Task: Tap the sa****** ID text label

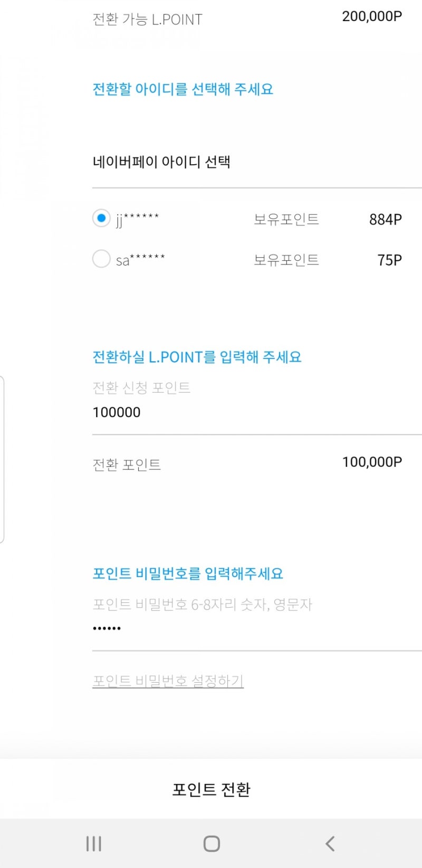Action: pos(140,259)
